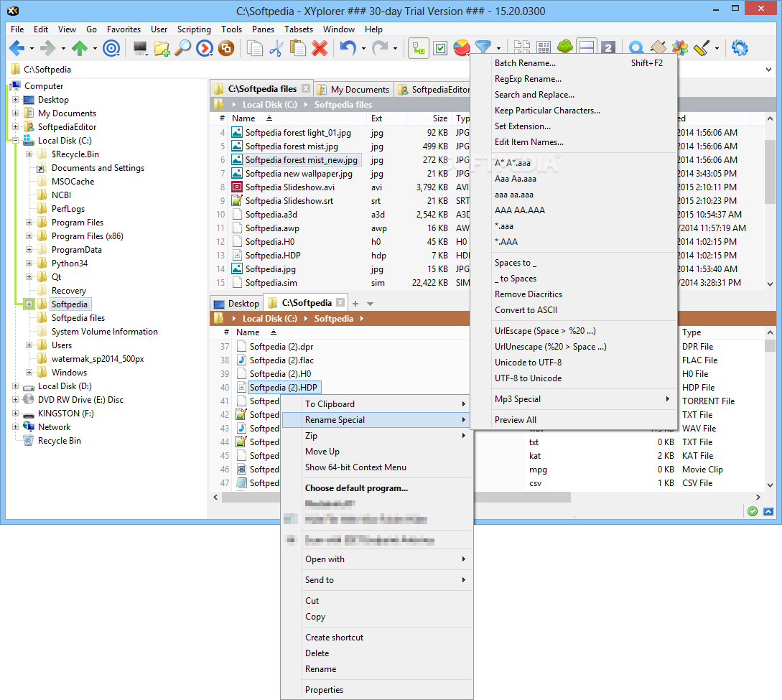The height and width of the screenshot is (700, 782).
Task: Create a new folder with toolbar icon
Action: [x=162, y=48]
